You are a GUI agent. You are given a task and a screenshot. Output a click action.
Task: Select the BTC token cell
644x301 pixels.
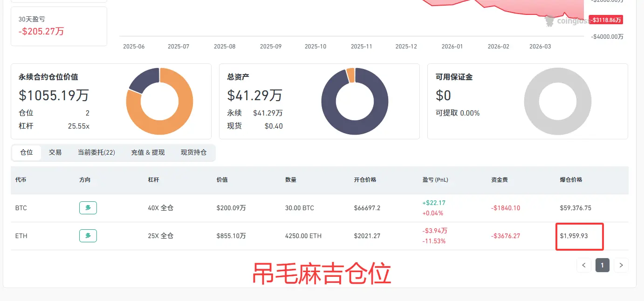pos(21,208)
